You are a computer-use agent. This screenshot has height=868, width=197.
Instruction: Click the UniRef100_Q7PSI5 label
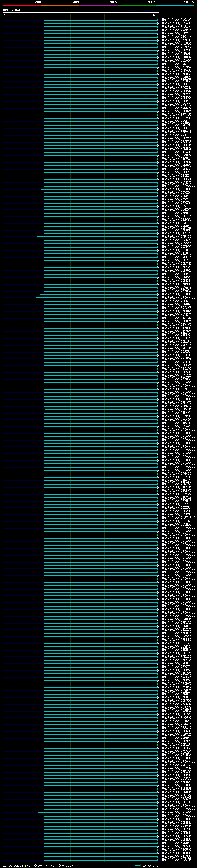tap(177, 236)
